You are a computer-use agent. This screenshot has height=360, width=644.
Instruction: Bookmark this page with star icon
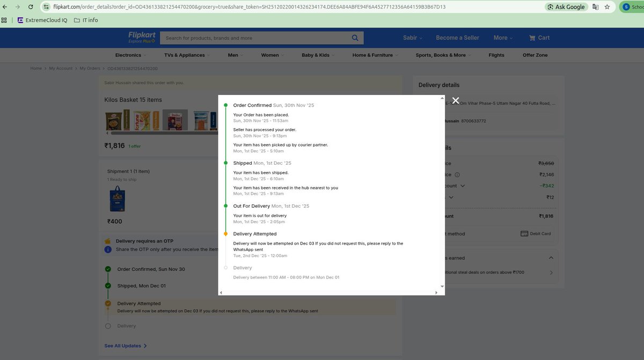607,7
